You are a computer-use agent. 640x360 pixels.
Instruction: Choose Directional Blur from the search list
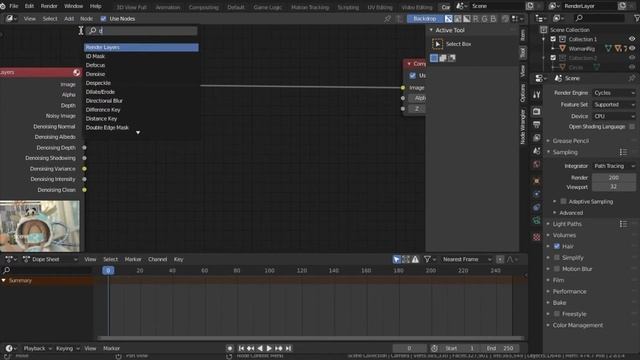104,101
